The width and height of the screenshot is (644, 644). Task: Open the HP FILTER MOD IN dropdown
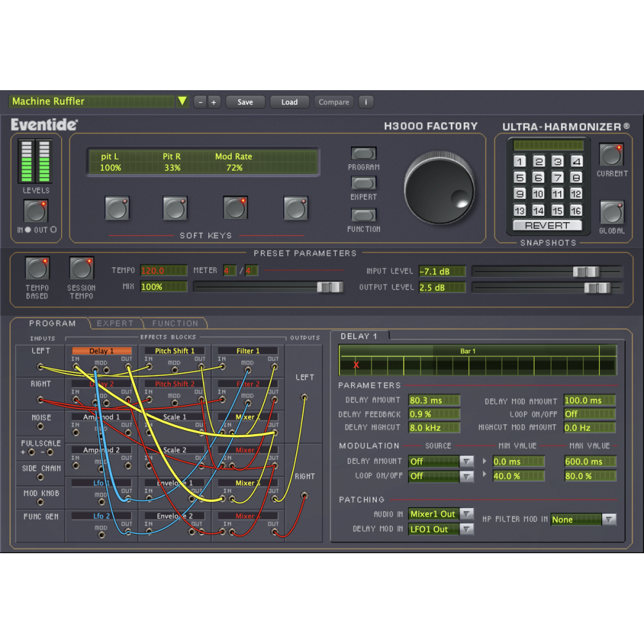[x=607, y=519]
